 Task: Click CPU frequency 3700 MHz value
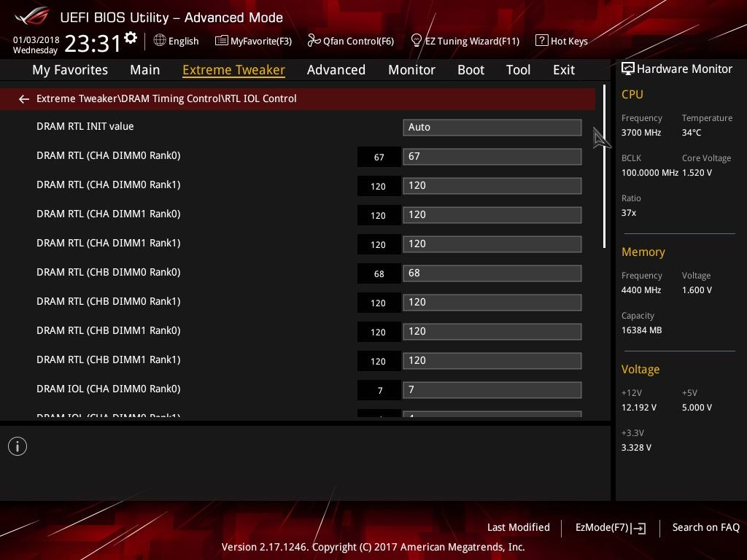tap(640, 133)
